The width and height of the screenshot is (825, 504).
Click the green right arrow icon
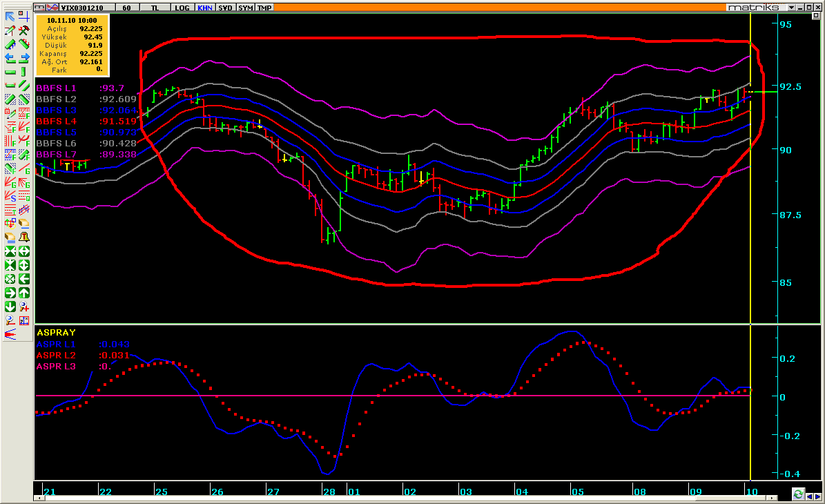click(x=10, y=293)
